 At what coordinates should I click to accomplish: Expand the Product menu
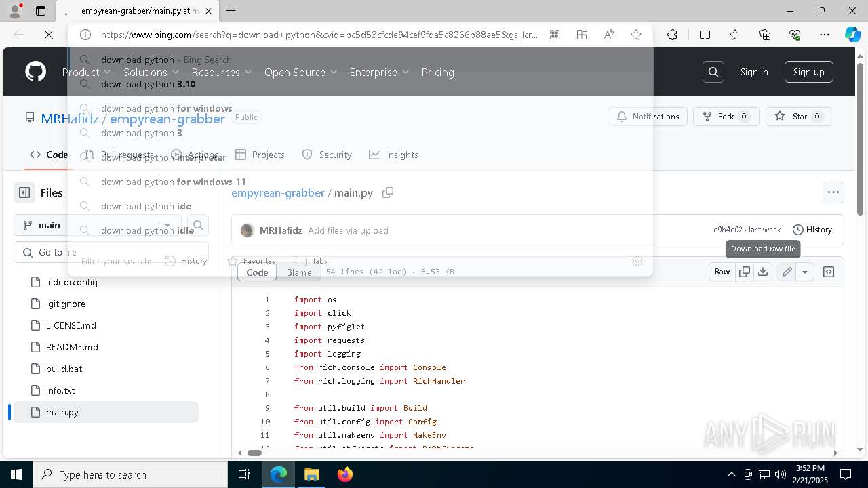coord(85,72)
